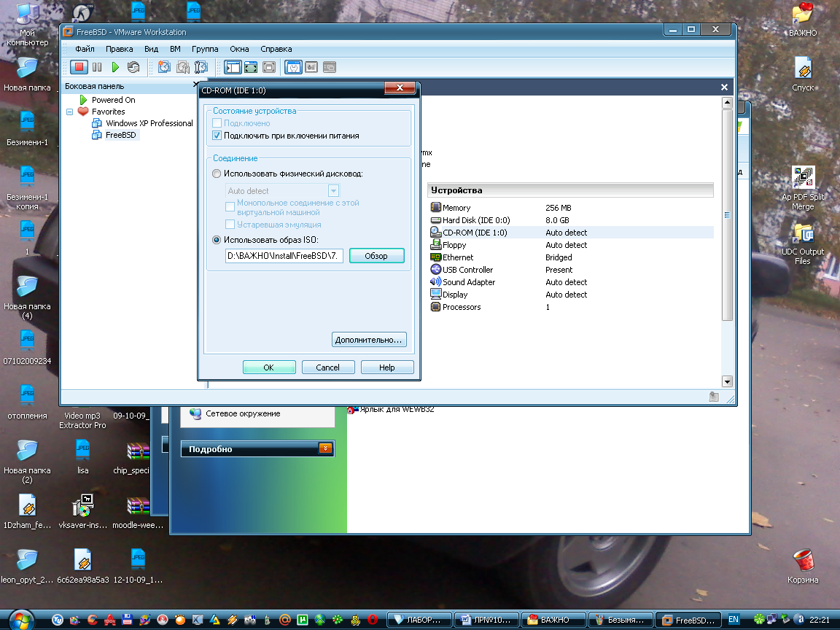Viewport: 840px width, 630px height.
Task: Open the ВМ menu
Action: (x=175, y=49)
